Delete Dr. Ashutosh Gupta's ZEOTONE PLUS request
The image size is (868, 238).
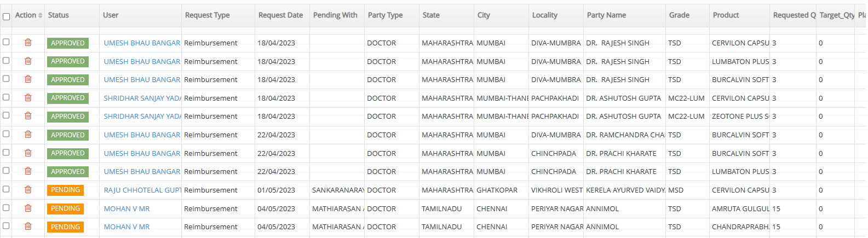pos(28,116)
